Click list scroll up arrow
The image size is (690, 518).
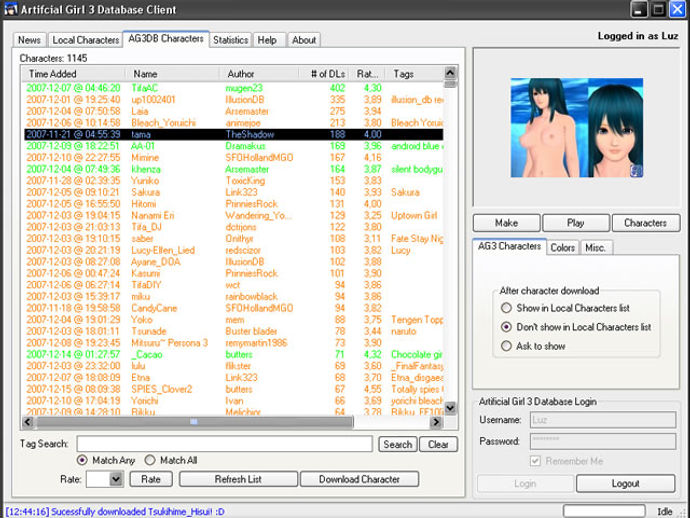coord(450,72)
